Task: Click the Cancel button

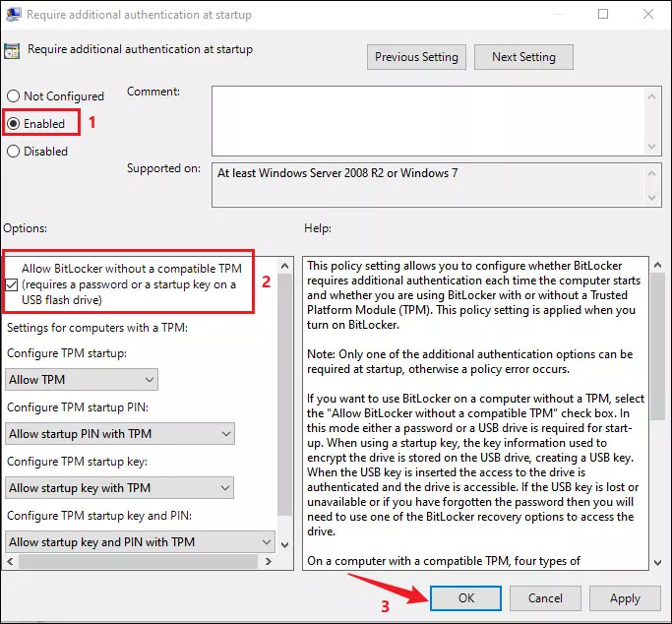Action: [545, 597]
